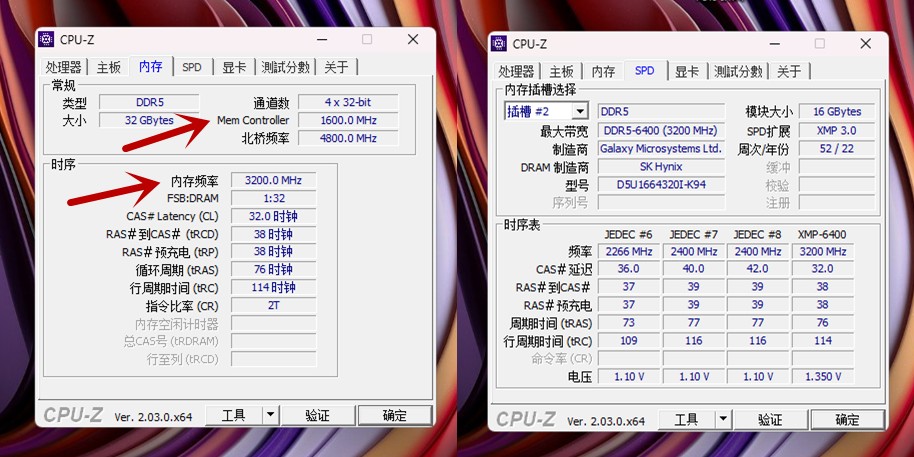Screen dimensions: 914x457
Task: Open 关于 tab in right CPU-Z window
Action: pos(789,71)
